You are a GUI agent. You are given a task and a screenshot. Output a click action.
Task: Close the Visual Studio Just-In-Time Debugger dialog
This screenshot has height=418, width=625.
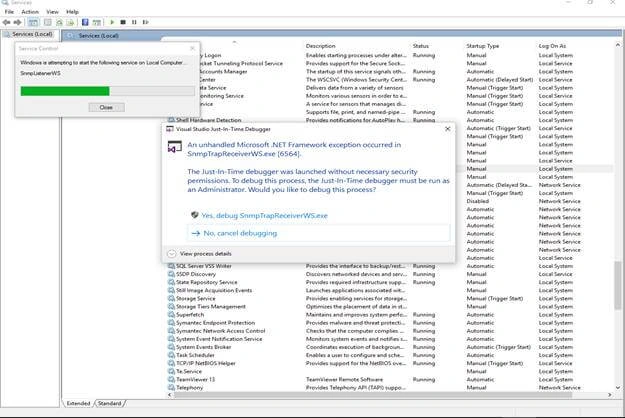[x=448, y=129]
